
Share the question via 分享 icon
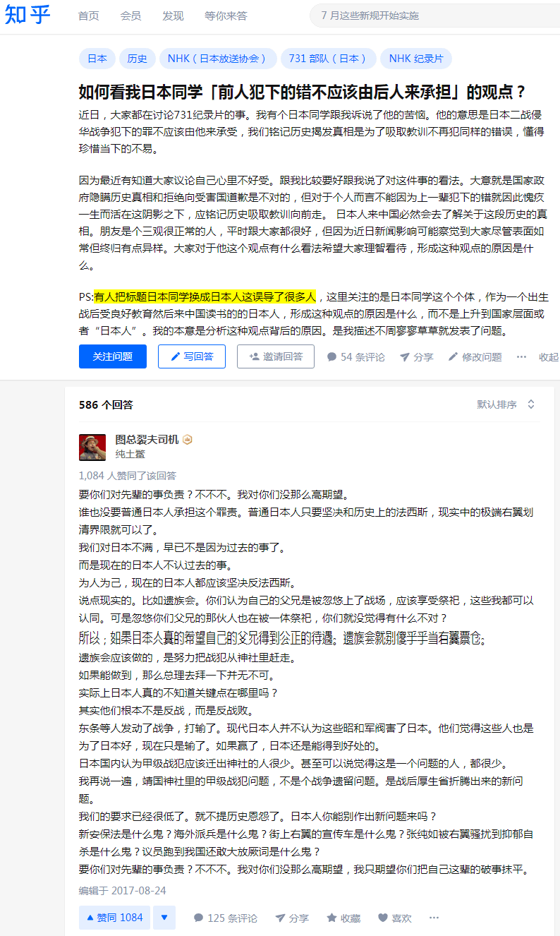click(405, 357)
